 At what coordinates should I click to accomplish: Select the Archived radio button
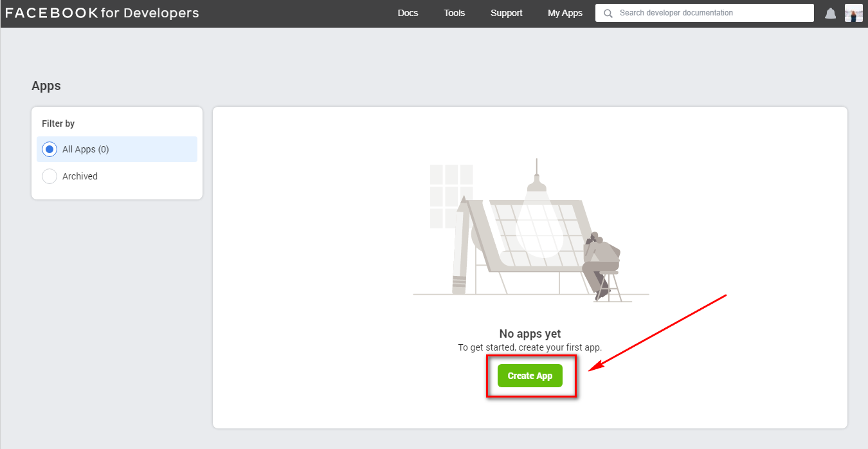[x=50, y=176]
